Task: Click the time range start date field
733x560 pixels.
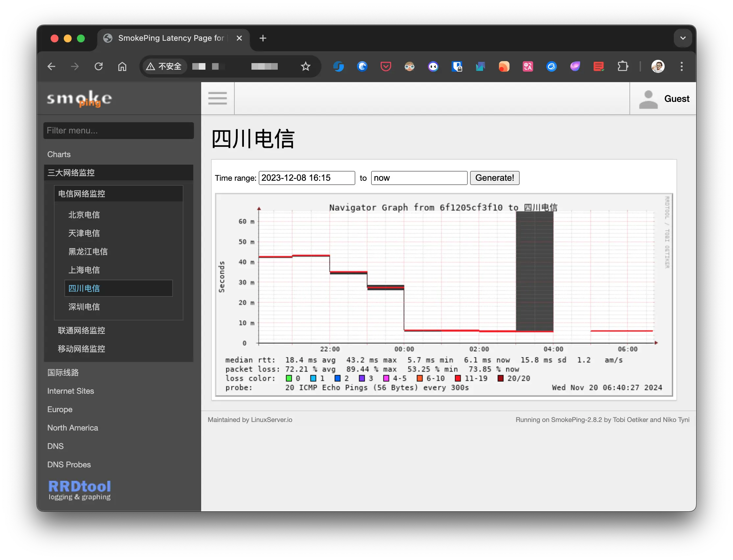Action: 306,178
